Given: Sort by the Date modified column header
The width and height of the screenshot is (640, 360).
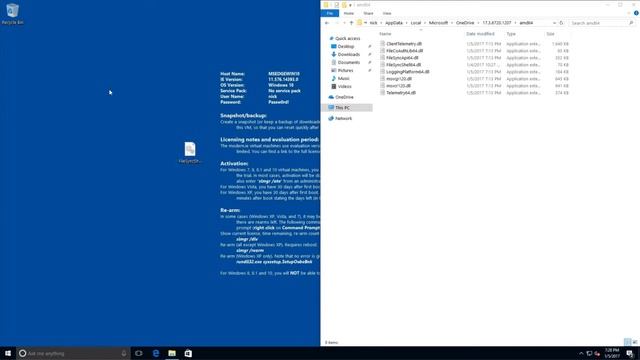Looking at the screenshot, I should point(480,34).
